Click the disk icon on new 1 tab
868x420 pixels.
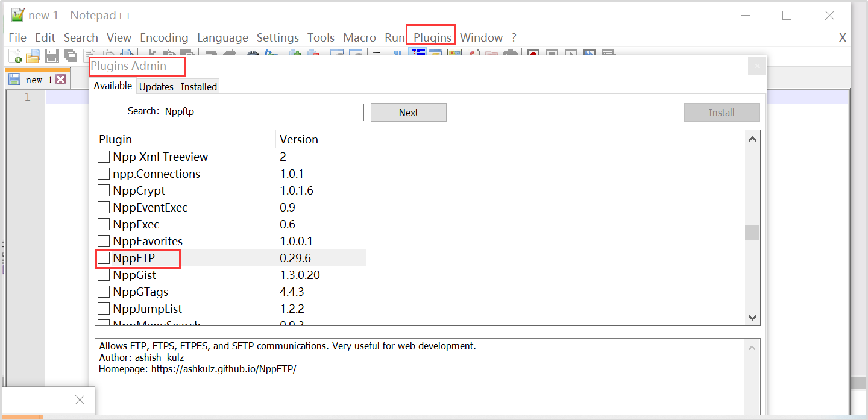pos(14,80)
